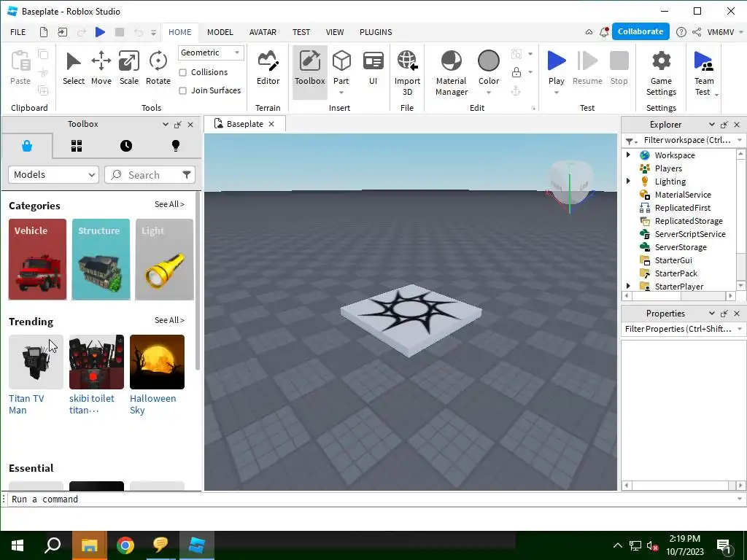The image size is (747, 560).
Task: Open the Vehicle category card
Action: 38,260
